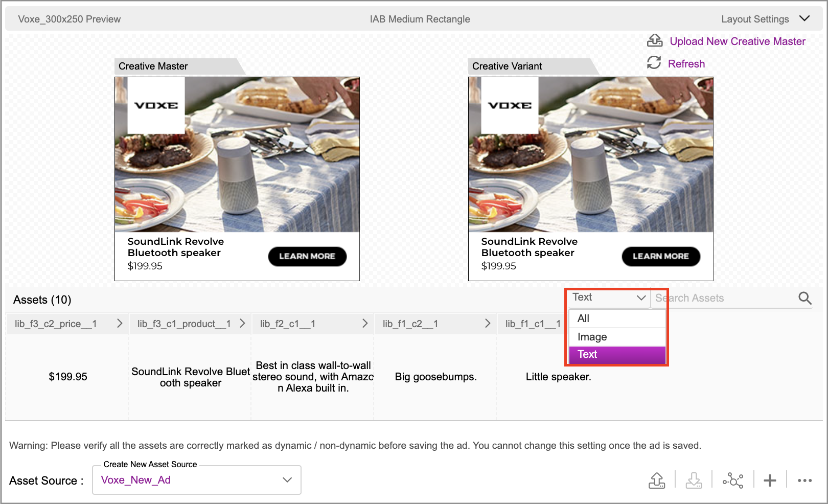
Task: Select the $199.95 asset value cell
Action: [x=68, y=377]
